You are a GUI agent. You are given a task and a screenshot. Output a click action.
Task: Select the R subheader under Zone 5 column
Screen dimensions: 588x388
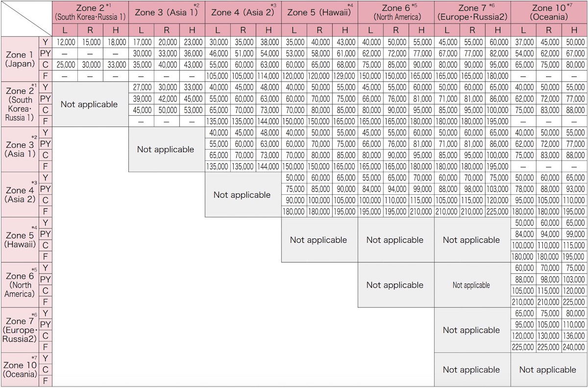320,30
